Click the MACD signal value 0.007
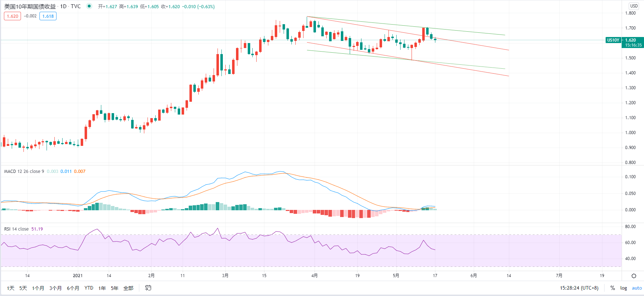Image resolution: width=644 pixels, height=296 pixels. 80,171
